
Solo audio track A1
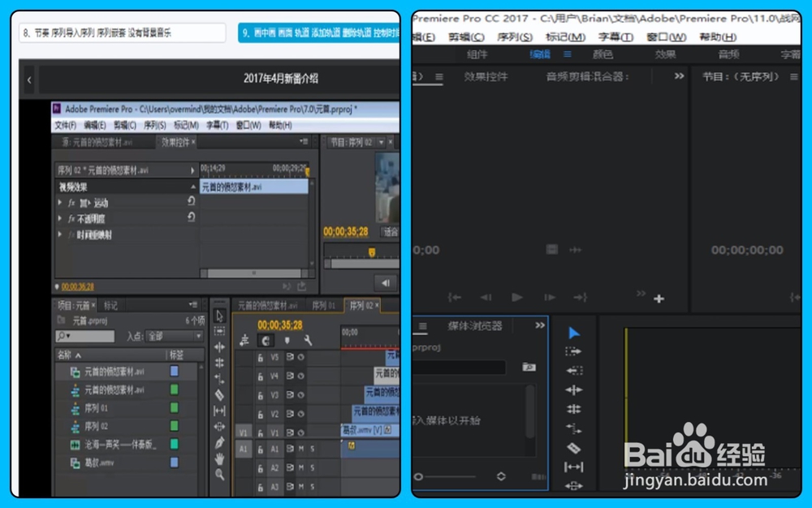(313, 449)
